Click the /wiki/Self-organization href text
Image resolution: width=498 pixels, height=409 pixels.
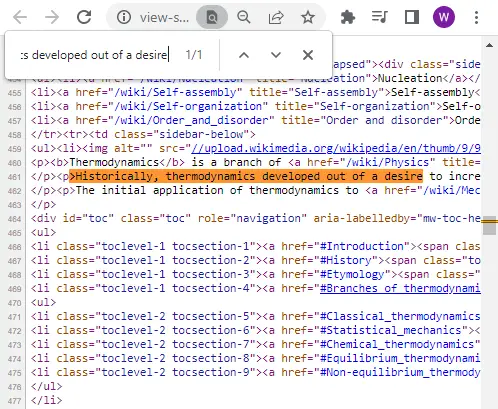[188, 106]
